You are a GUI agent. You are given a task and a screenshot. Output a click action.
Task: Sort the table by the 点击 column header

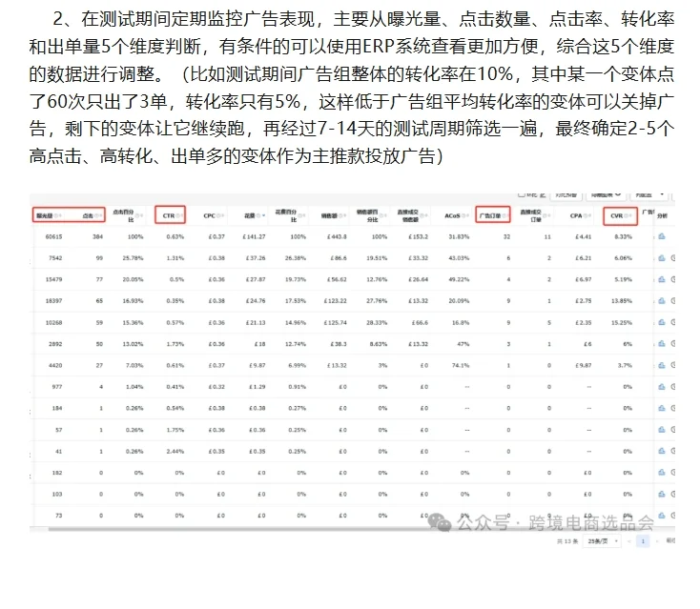[88, 216]
